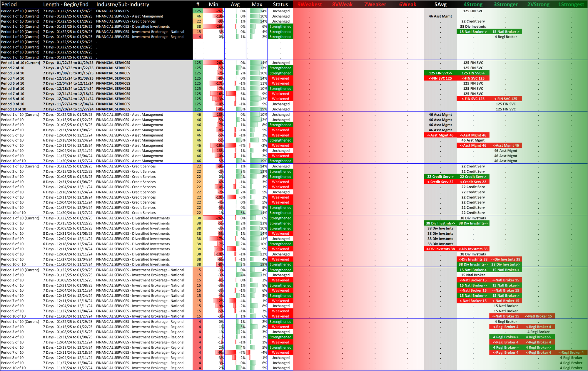The width and height of the screenshot is (588, 371).
Task: Click '<-Natl Broker 15' cell in the 2VStrong column
Action: (x=538, y=316)
